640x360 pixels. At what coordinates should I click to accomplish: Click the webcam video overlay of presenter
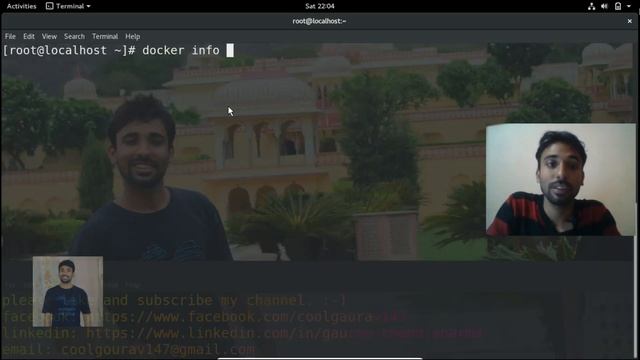coord(560,180)
